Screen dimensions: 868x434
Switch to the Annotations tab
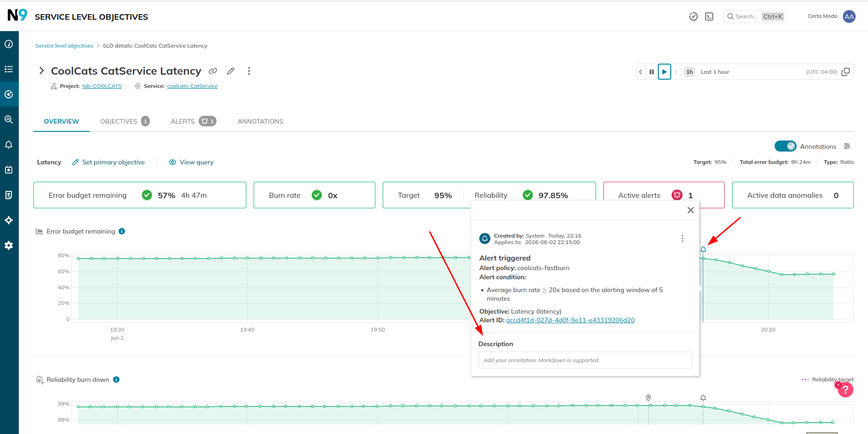point(260,121)
